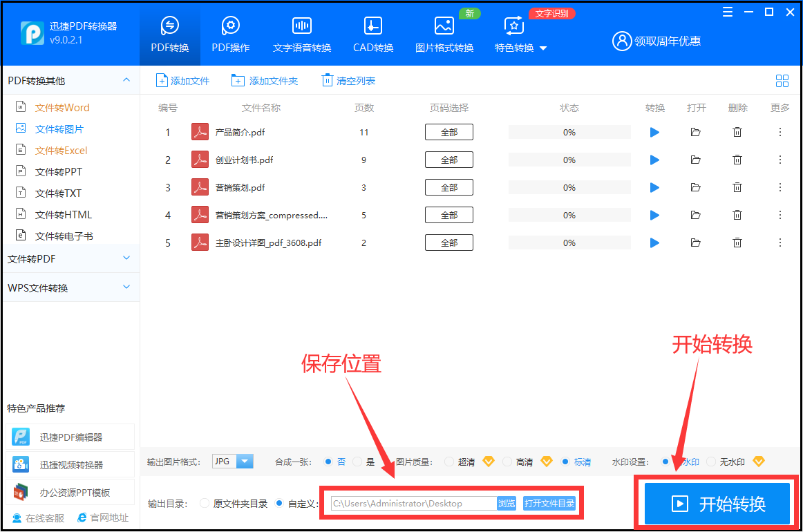Click 添加文件 button
The height and width of the screenshot is (532, 803).
tap(183, 80)
